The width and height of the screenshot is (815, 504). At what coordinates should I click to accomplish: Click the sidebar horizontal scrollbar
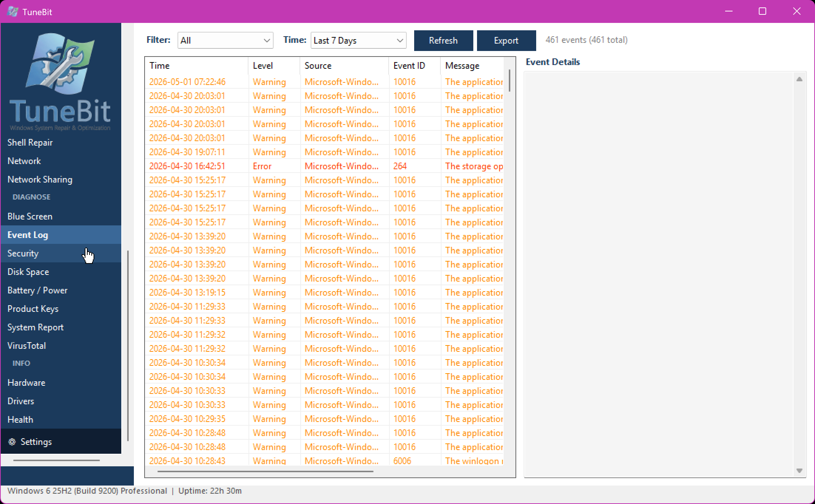click(x=57, y=460)
